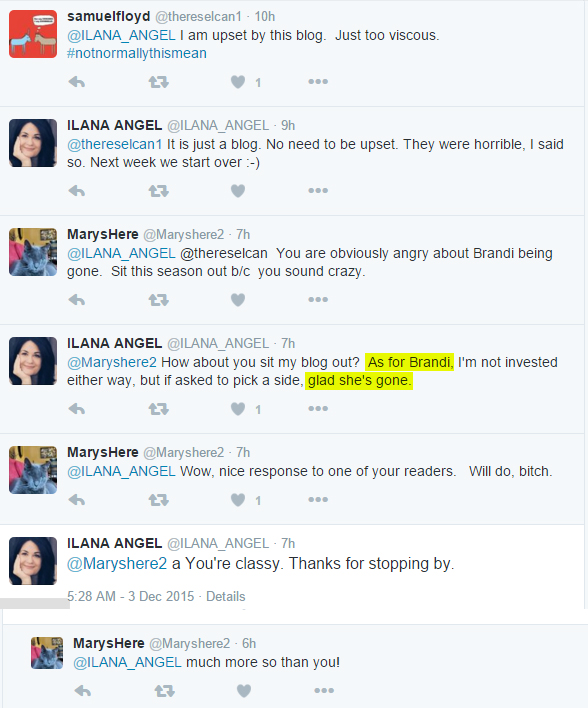Like samuelfloyd's tweet with one like
This screenshot has width=588, height=708.
coord(238,82)
